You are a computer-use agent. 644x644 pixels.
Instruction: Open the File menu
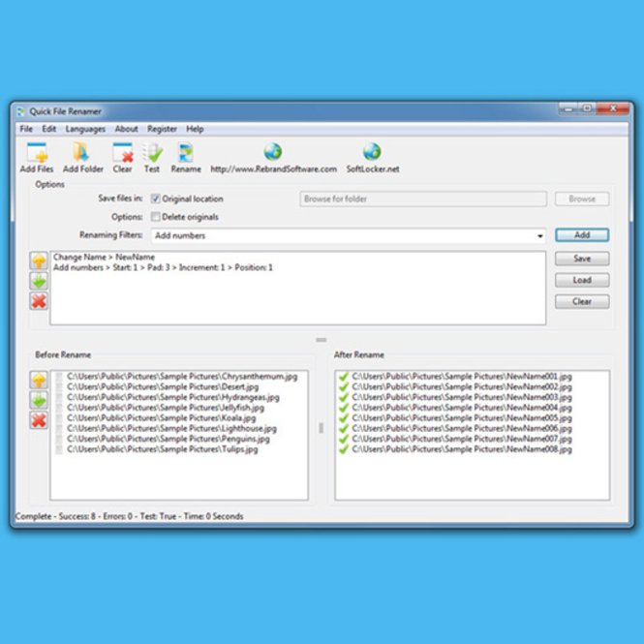point(26,129)
